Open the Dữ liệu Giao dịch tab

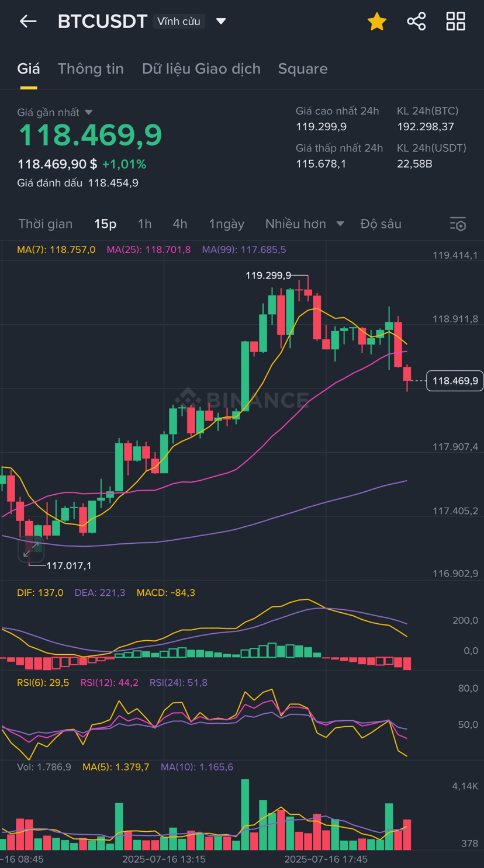[x=201, y=69]
